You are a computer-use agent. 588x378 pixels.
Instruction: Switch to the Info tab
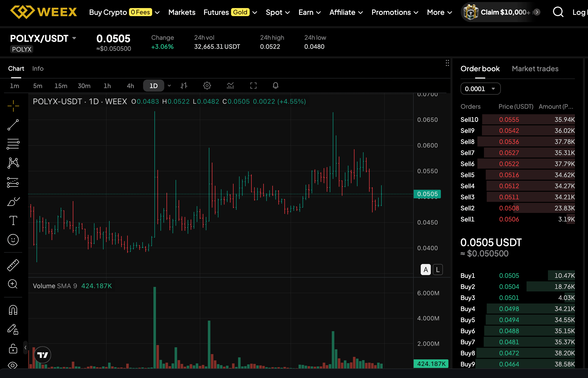[38, 68]
